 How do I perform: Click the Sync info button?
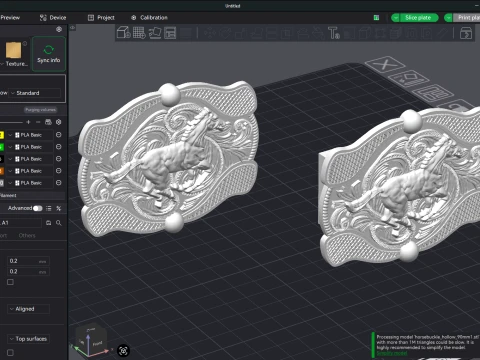pos(49,54)
